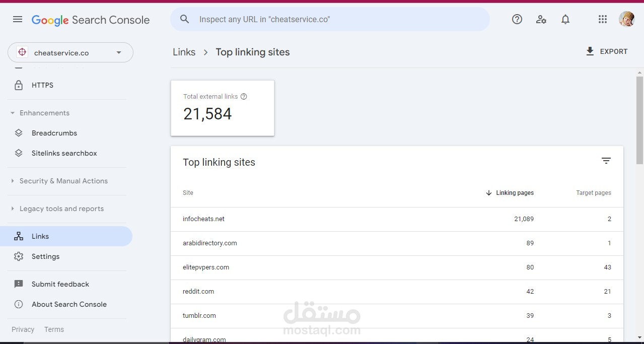Go back to Links breadcrumb

tap(184, 52)
